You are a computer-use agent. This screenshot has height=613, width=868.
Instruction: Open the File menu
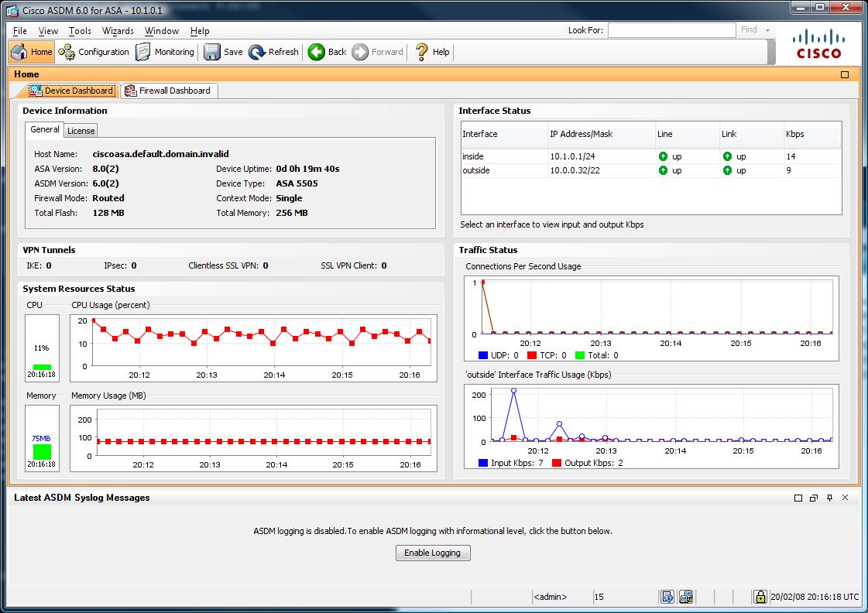point(20,31)
